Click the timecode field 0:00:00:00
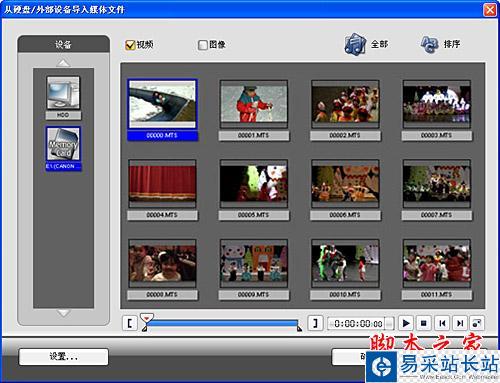This screenshot has height=383, width=500. tap(357, 324)
